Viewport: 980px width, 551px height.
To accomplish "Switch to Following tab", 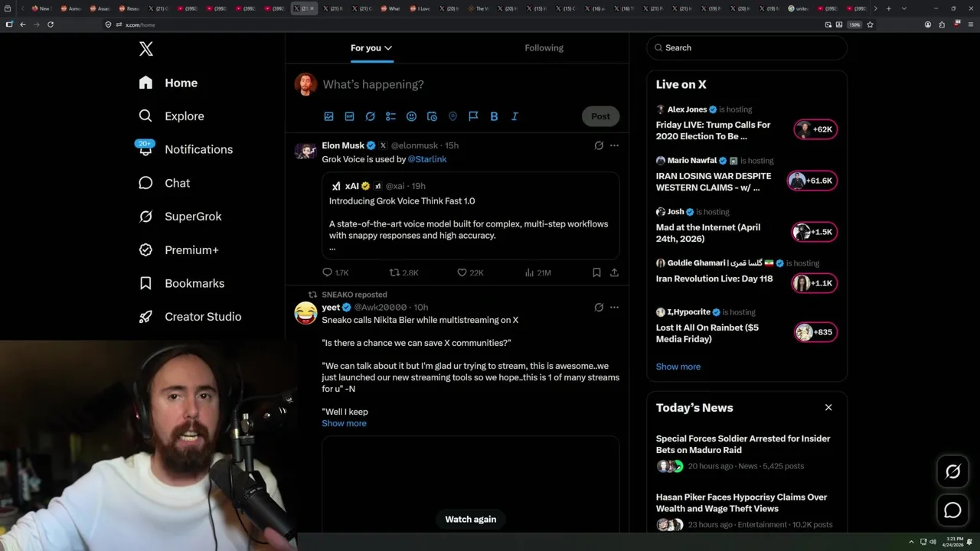I will tap(544, 47).
